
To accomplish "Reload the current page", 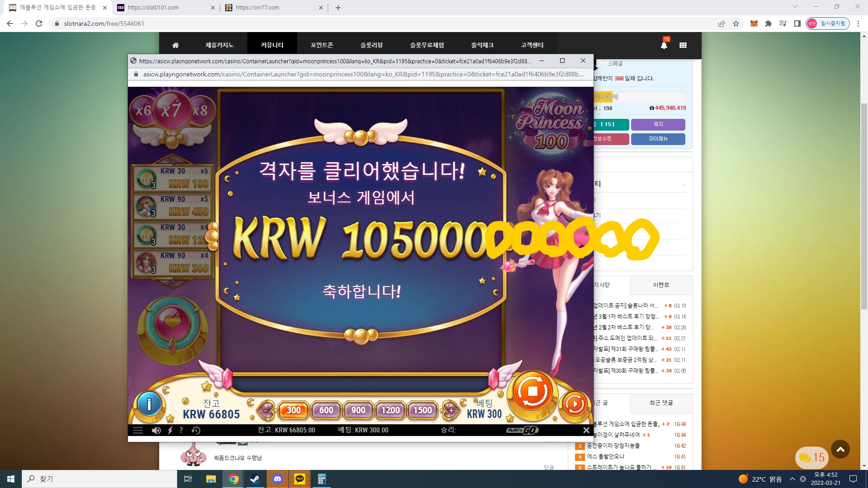I will pos(39,23).
